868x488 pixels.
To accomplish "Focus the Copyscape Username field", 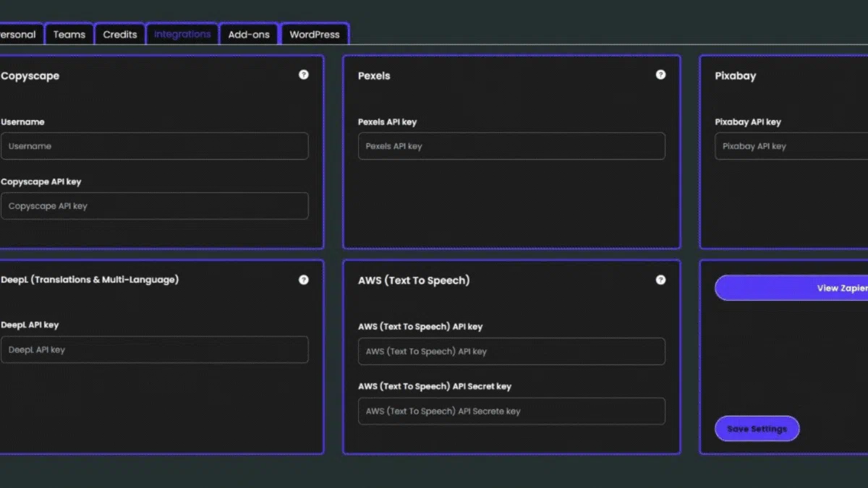I will (x=155, y=146).
